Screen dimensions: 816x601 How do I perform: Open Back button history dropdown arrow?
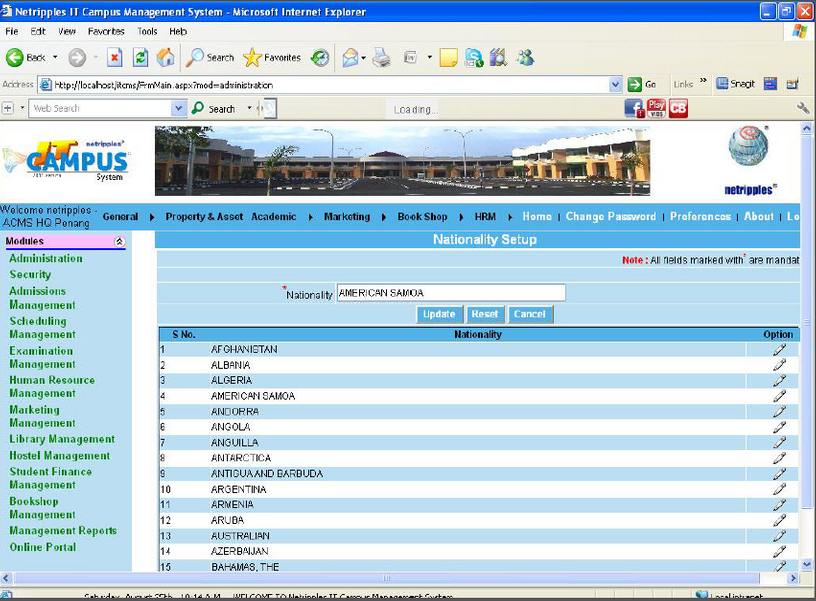click(55, 57)
